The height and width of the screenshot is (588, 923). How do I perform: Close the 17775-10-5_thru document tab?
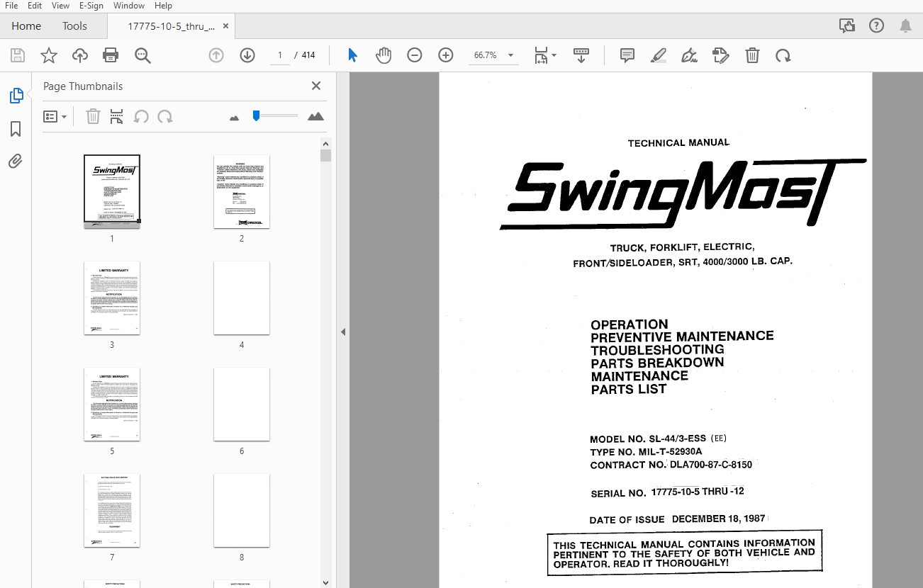226,26
